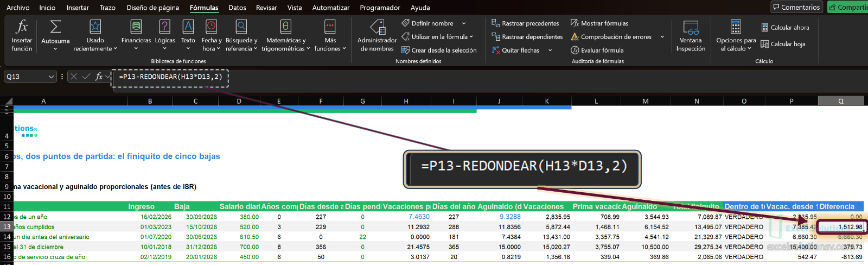This screenshot has height=265, width=868.
Task: Click Rastrear precedentes
Action: (x=525, y=23)
